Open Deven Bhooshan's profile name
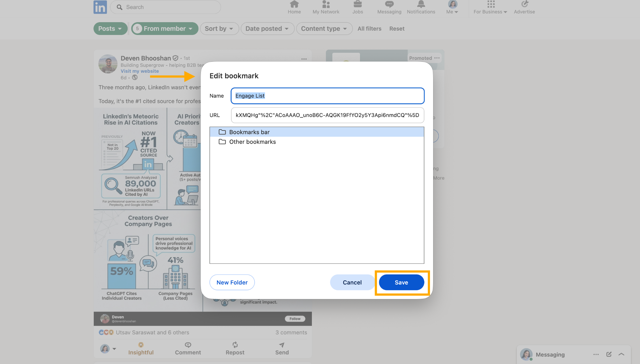Viewport: 640px width, 364px height. (x=146, y=58)
